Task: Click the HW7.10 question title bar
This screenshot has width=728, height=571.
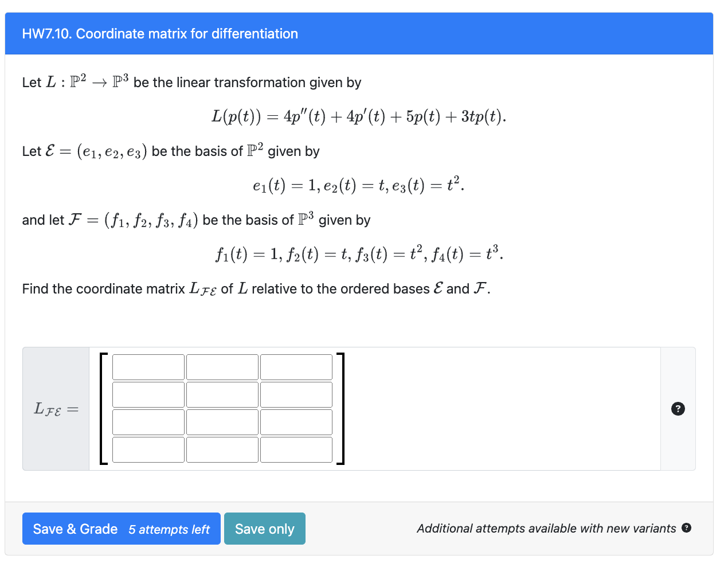Action: pos(160,33)
